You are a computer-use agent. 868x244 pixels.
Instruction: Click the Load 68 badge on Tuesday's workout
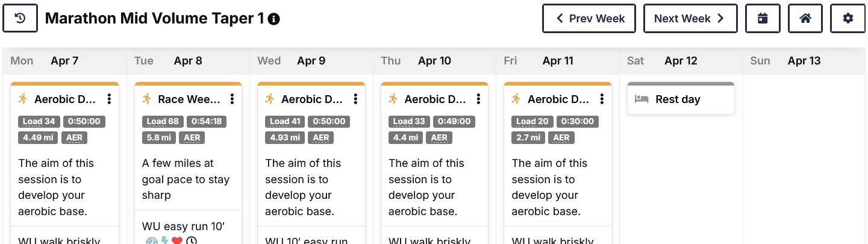tap(163, 121)
